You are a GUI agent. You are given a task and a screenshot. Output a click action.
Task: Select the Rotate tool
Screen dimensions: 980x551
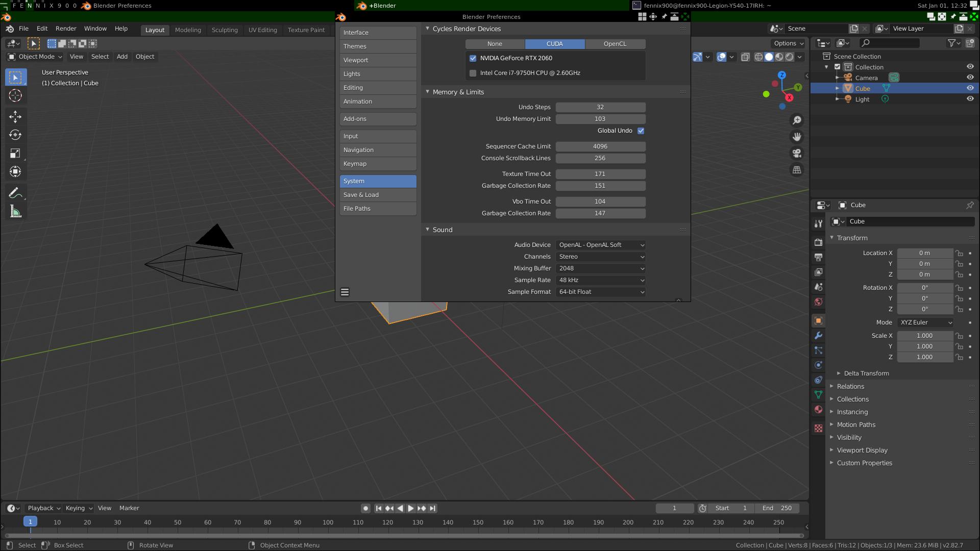pyautogui.click(x=15, y=135)
